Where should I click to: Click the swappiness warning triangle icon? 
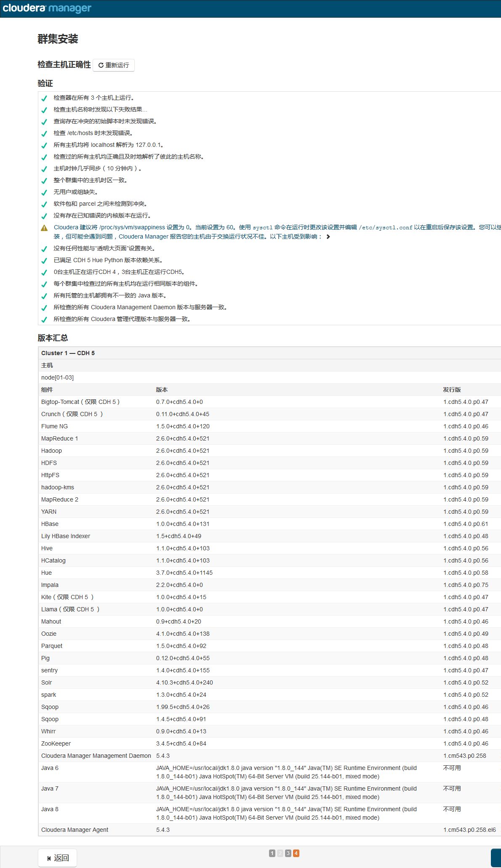coord(44,228)
